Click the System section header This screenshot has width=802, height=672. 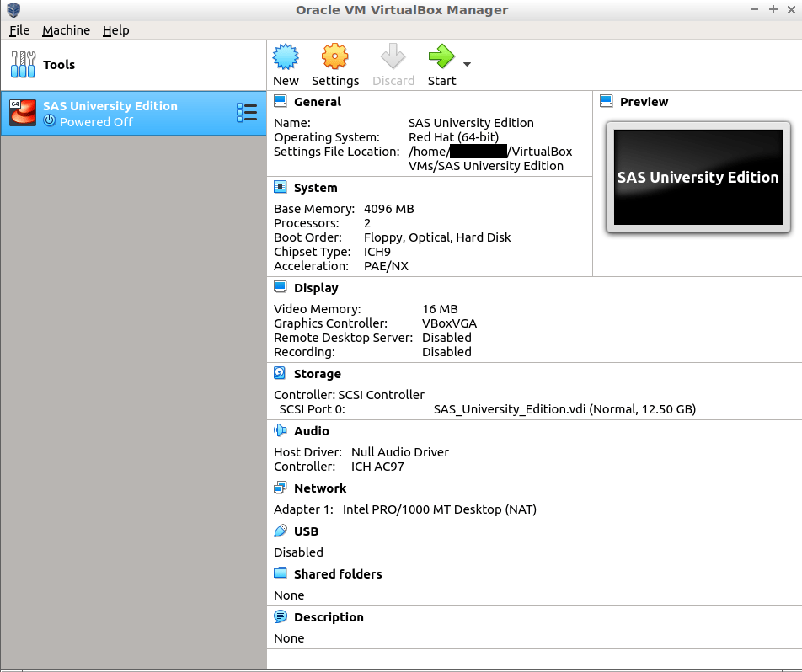(315, 188)
